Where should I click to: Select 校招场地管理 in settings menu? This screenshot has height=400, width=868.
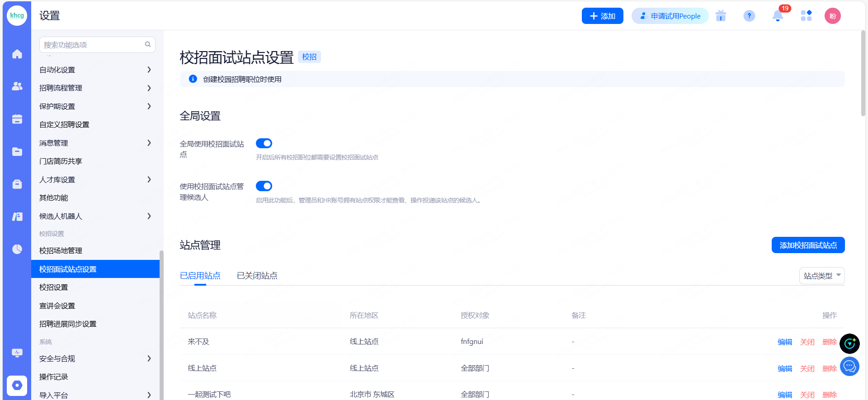(61, 250)
